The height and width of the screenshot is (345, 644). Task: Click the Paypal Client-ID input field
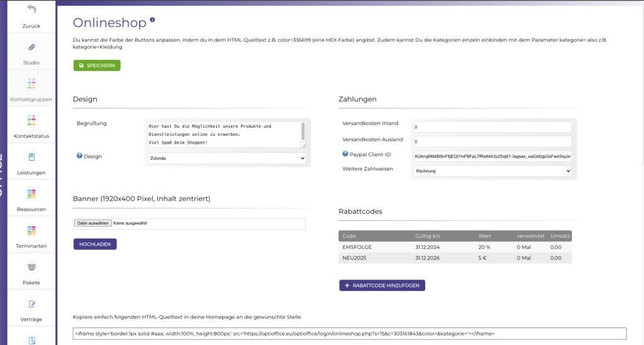492,156
